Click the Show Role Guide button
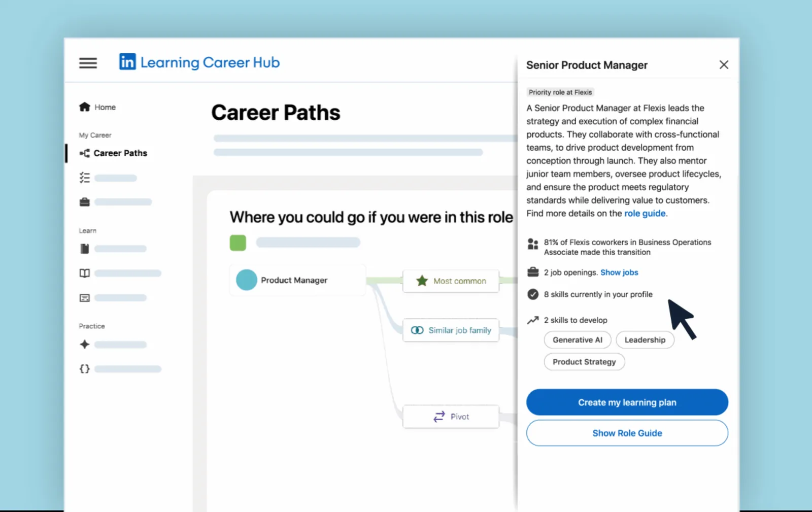 (x=627, y=433)
